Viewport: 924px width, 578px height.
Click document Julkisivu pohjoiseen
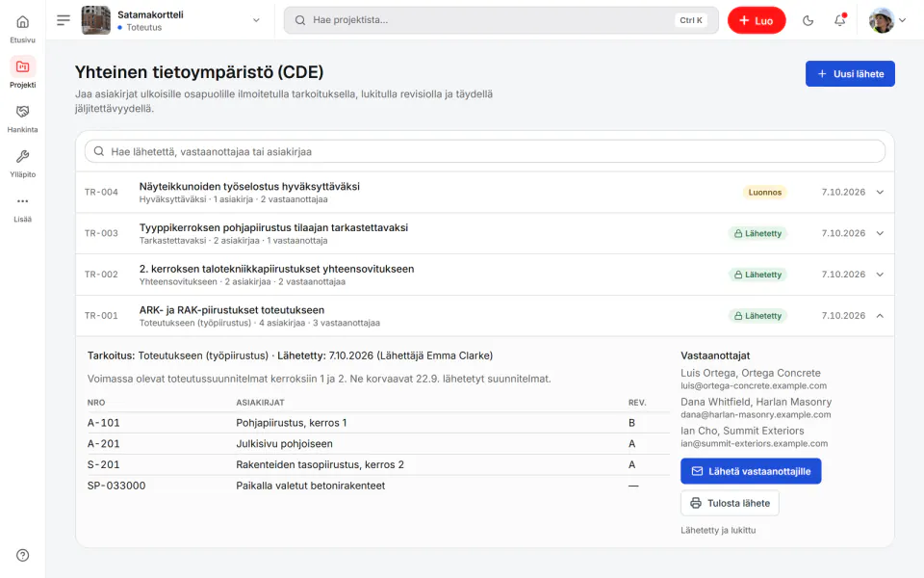[284, 443]
